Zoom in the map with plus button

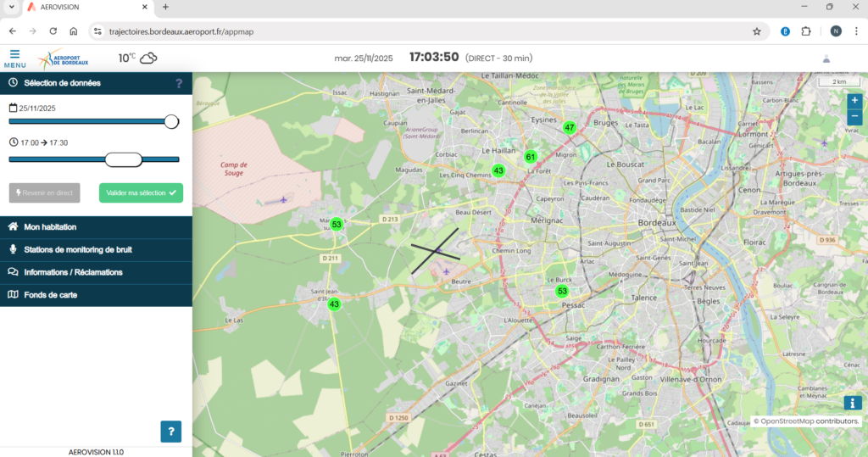click(854, 100)
